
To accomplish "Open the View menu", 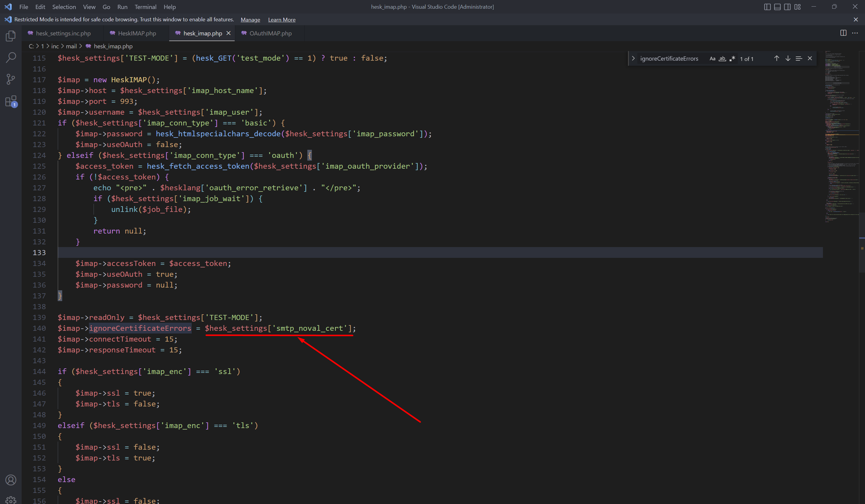I will (89, 7).
